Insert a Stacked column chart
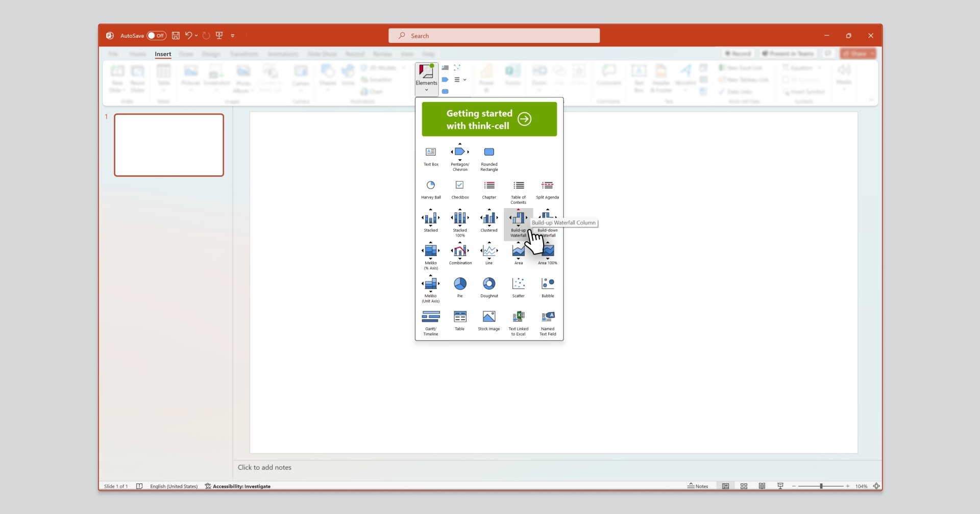 pos(431,220)
